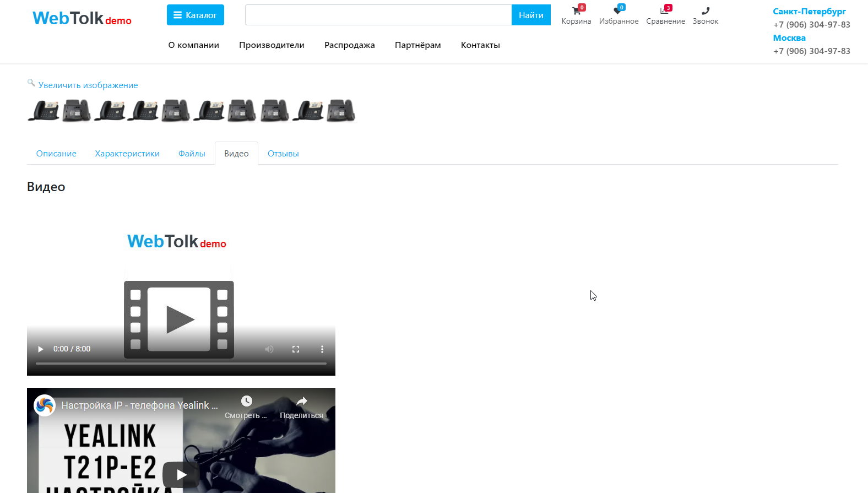Play the first video with the play control

(x=40, y=349)
